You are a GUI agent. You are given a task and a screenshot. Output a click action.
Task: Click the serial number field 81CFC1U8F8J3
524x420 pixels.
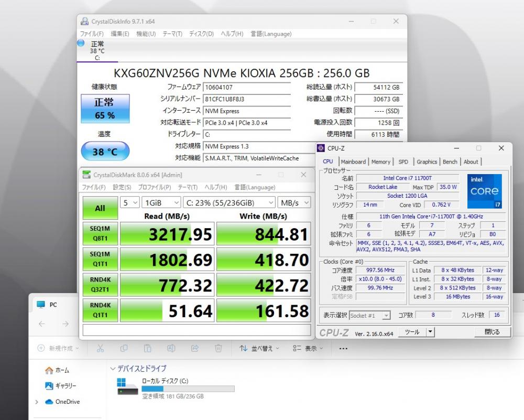[247, 99]
